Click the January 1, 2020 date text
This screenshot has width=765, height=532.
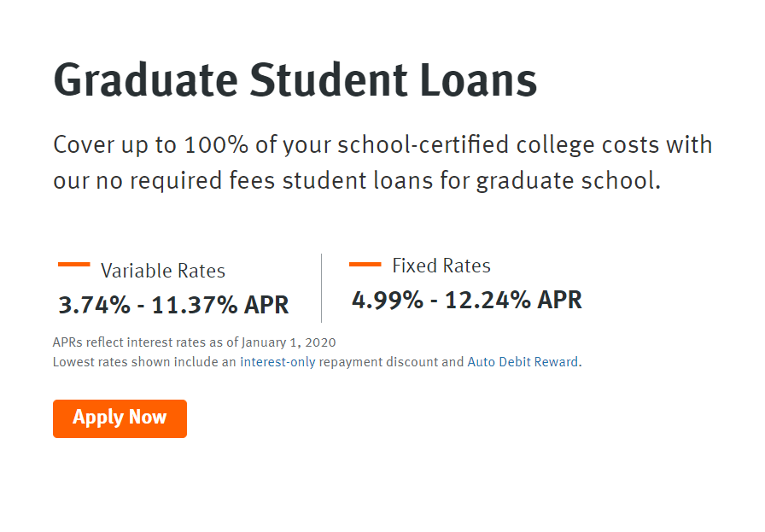[289, 342]
